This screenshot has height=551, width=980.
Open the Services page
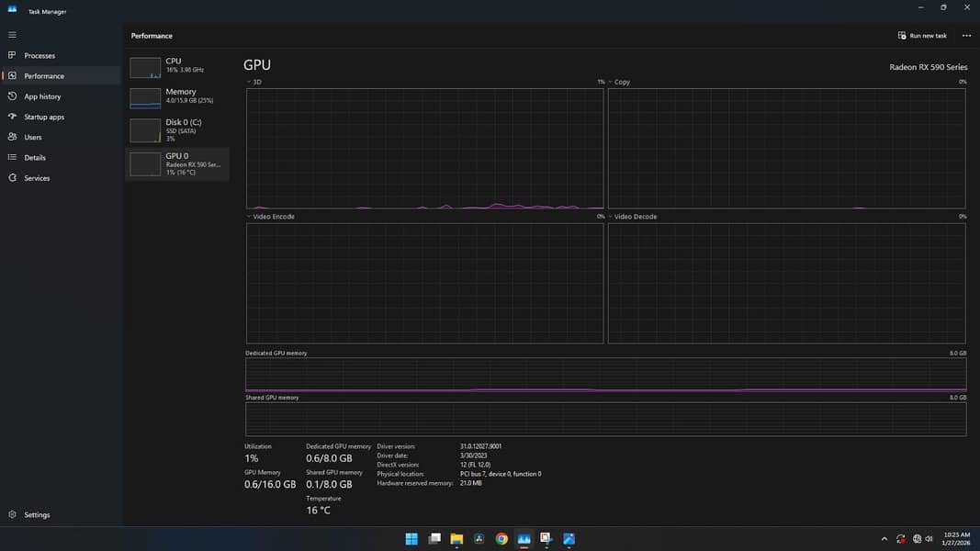pos(37,177)
